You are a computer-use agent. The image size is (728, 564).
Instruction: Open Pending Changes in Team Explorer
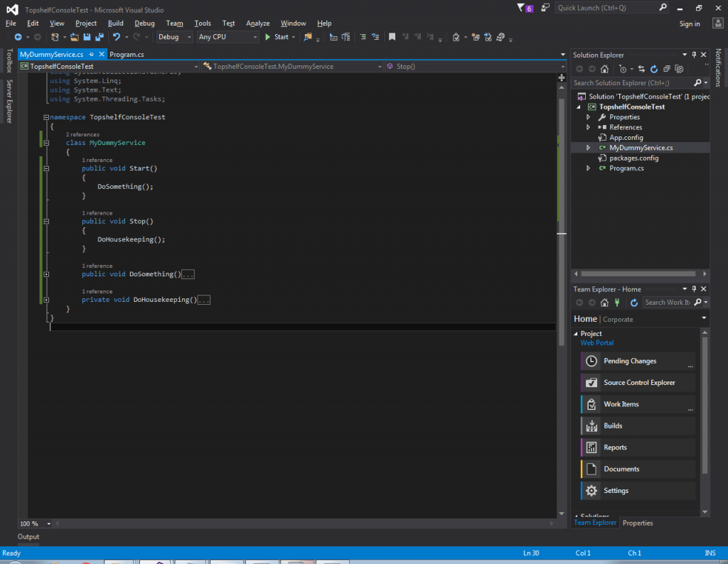pyautogui.click(x=638, y=362)
